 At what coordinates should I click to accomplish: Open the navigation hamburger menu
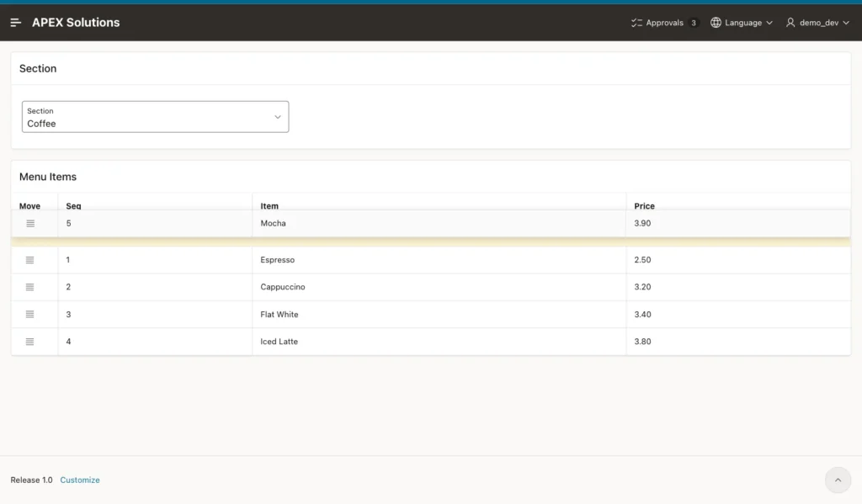coord(15,23)
